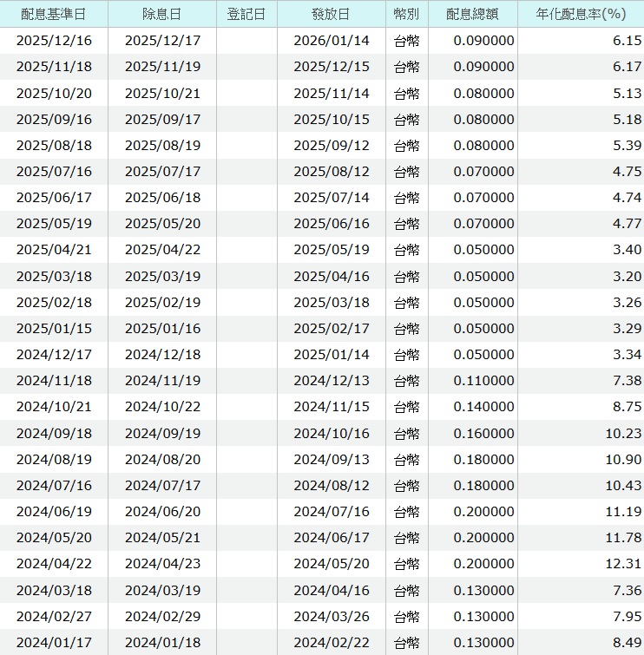Click the 配息基準日 column header
This screenshot has width=644, height=655.
tap(54, 14)
